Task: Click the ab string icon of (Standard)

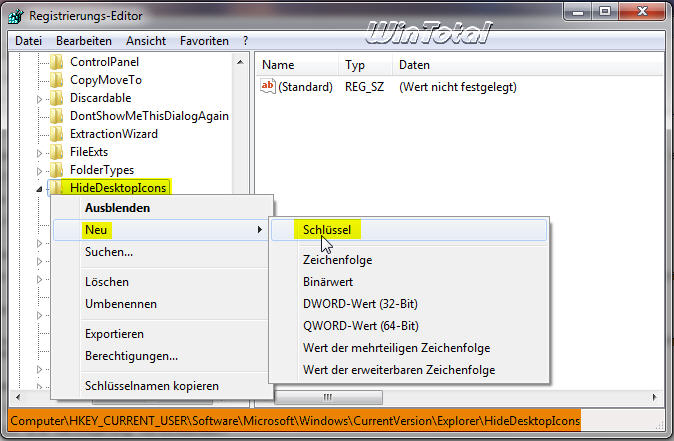Action: tap(268, 86)
